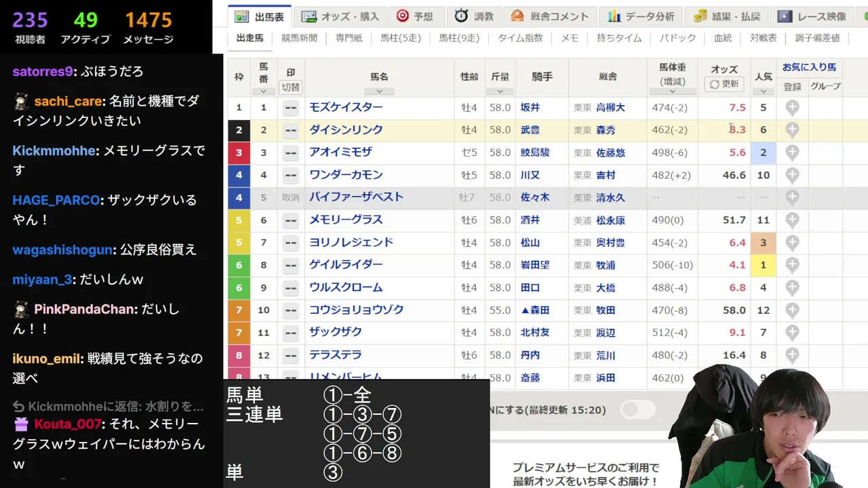Open trainer page for 松永康
Screen dimensions: 868x488
[610, 220]
